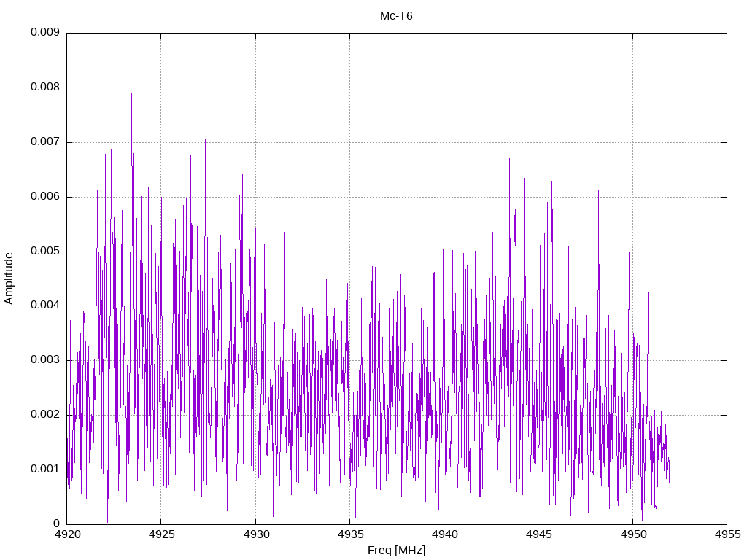The width and height of the screenshot is (747, 560).
Task: Click the 4940 x-axis tick label
Action: [x=444, y=534]
